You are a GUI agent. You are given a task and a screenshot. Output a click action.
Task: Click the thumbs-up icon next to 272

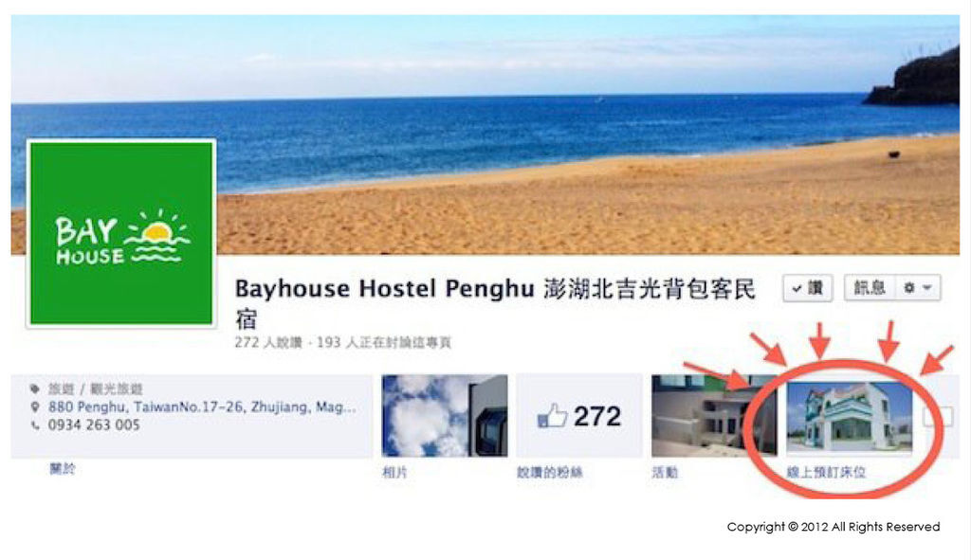(553, 416)
